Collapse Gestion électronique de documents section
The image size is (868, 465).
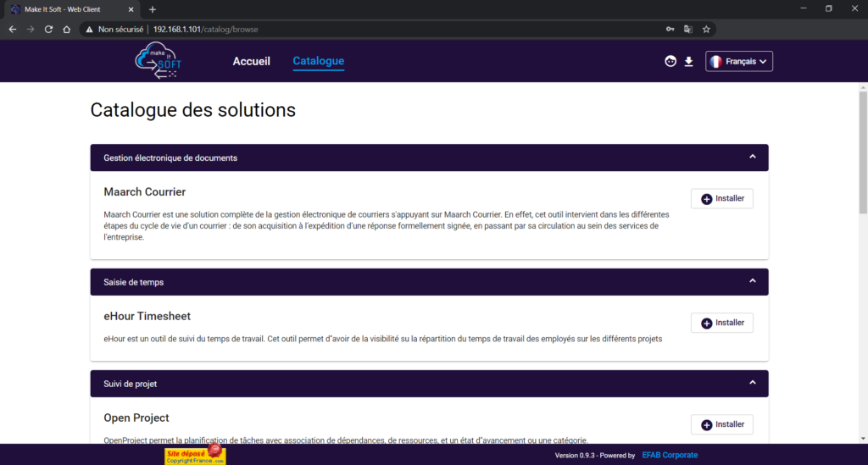(753, 157)
